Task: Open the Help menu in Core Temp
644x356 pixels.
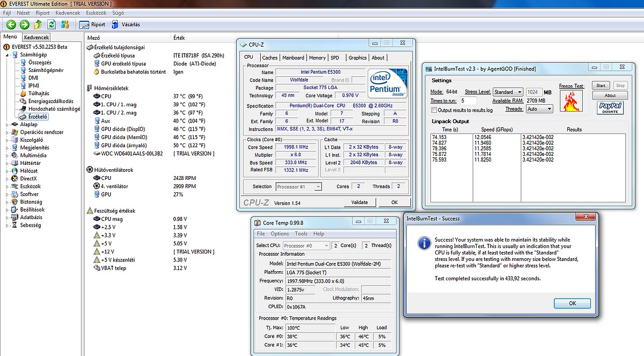Action: pos(319,234)
